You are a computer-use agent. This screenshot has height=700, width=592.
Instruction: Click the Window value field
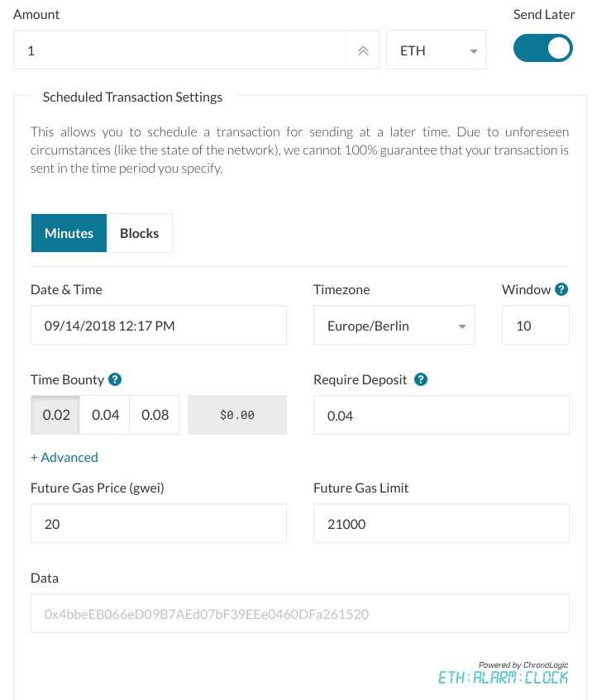(536, 325)
